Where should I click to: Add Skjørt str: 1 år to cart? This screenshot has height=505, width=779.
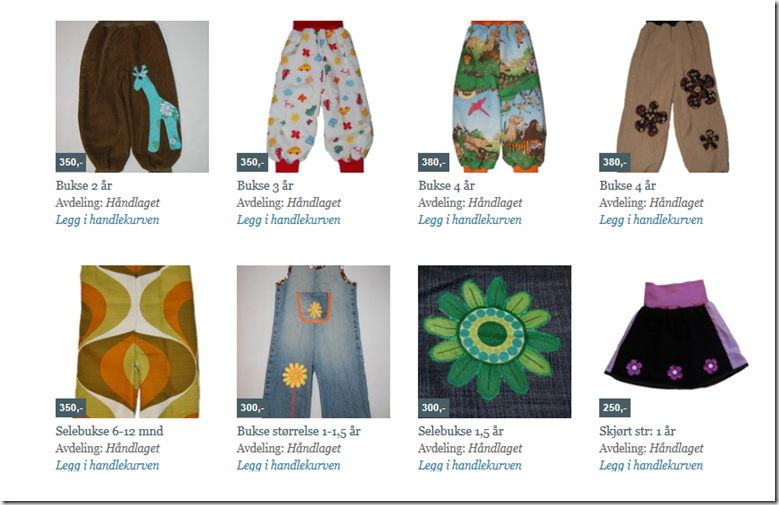pyautogui.click(x=651, y=465)
